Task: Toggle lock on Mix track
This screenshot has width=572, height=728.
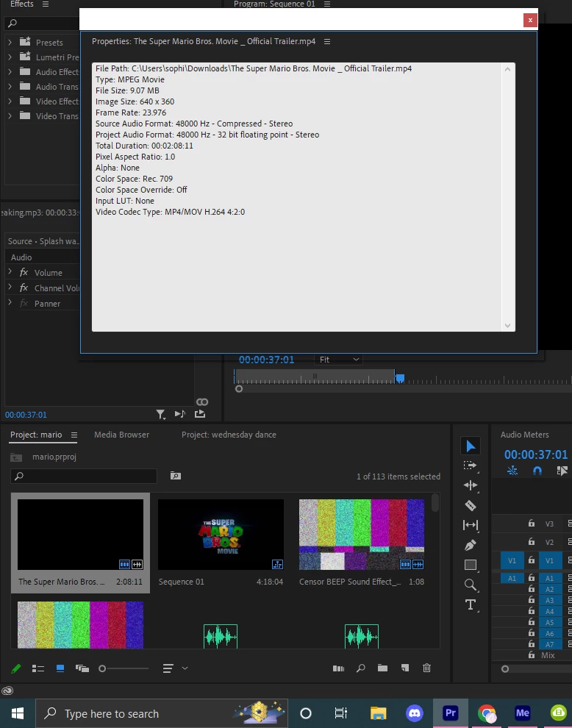Action: (531, 655)
